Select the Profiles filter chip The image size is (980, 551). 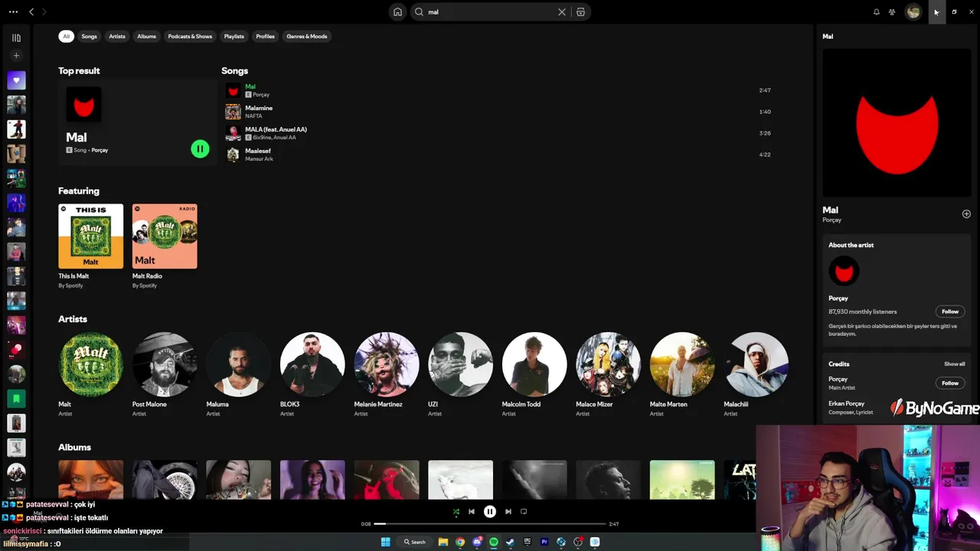click(x=265, y=36)
